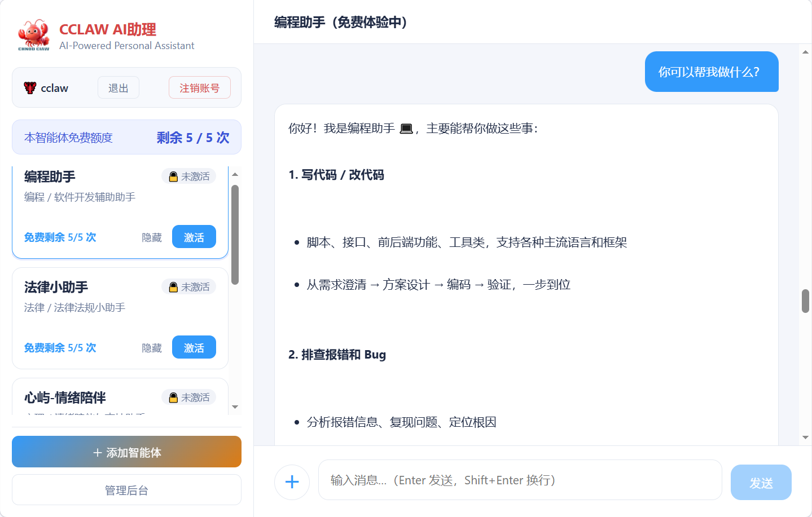
Task: Click the cclaw user avatar icon
Action: tap(30, 88)
